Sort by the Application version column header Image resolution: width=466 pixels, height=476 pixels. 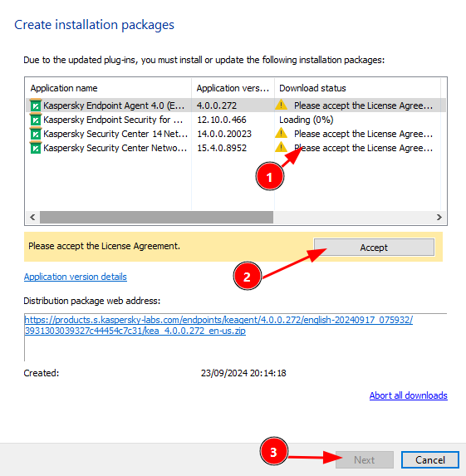[x=233, y=88]
